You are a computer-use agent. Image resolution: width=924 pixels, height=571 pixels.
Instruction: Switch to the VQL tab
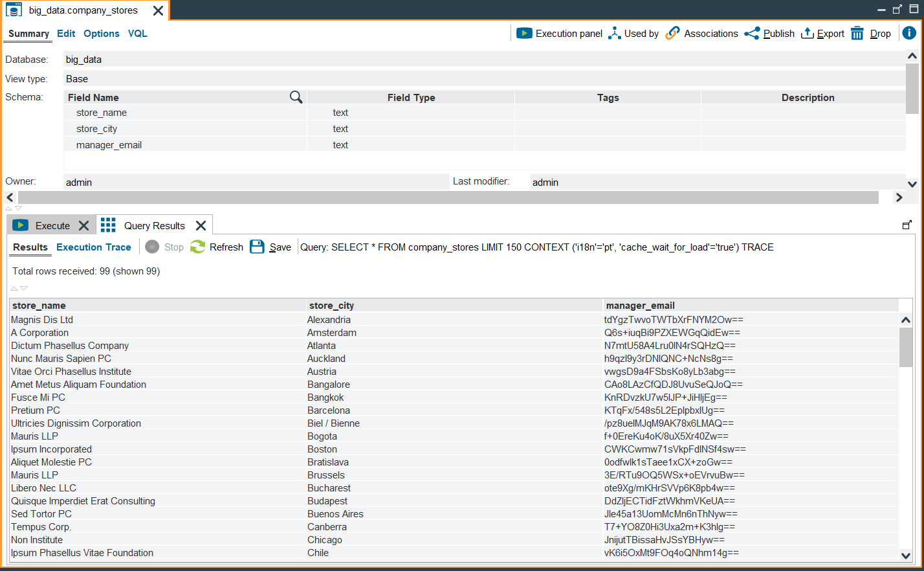click(x=138, y=34)
